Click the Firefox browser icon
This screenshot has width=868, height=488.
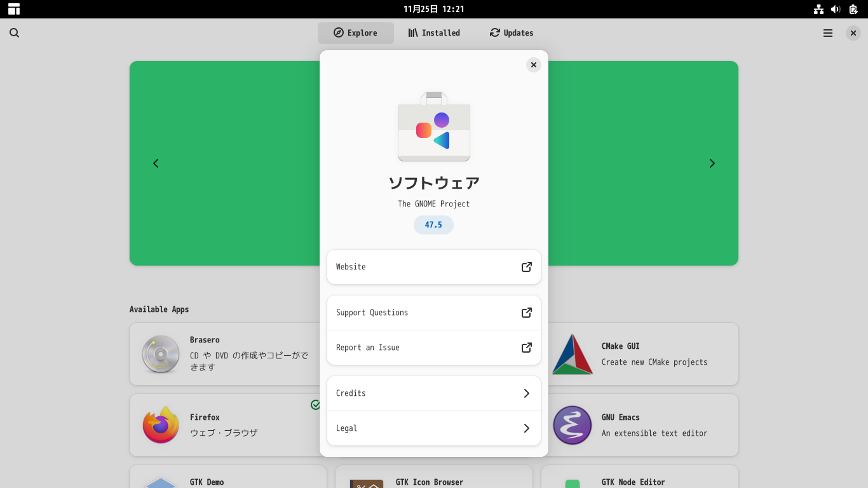click(x=160, y=425)
